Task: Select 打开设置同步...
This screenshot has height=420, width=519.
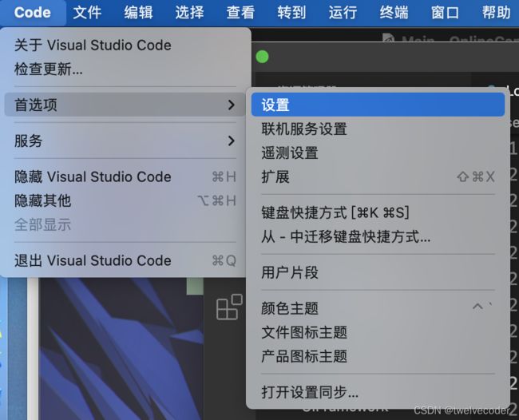Action: (x=378, y=392)
